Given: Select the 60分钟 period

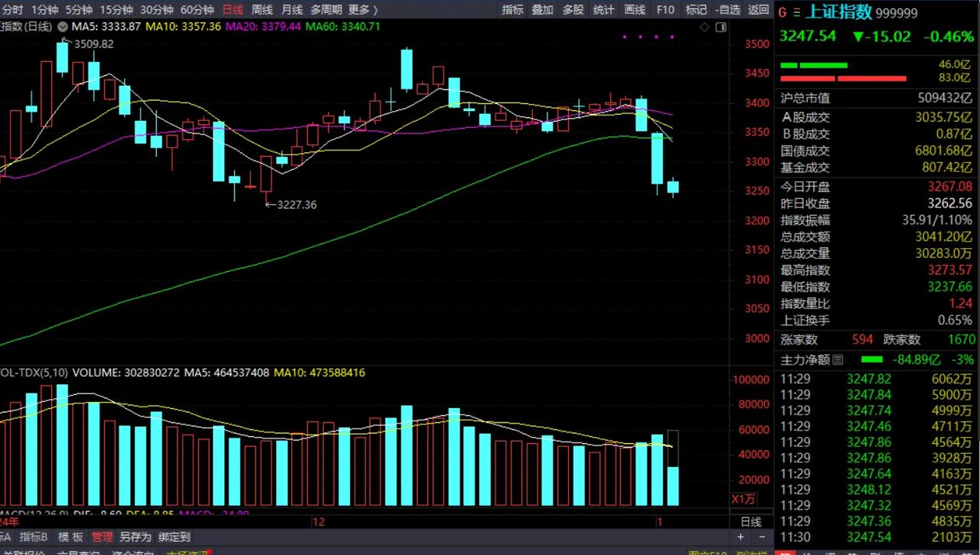Looking at the screenshot, I should [x=198, y=10].
